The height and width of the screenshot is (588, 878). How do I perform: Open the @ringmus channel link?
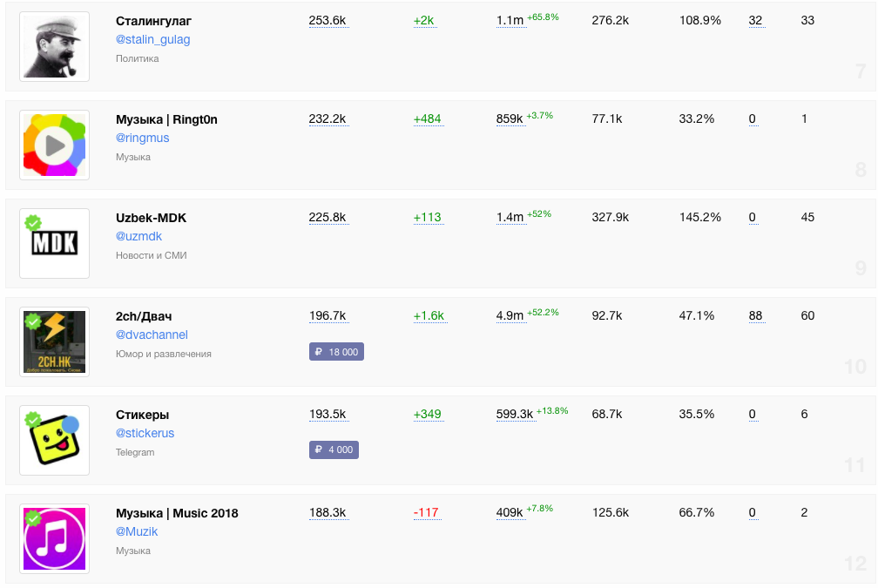tap(142, 138)
